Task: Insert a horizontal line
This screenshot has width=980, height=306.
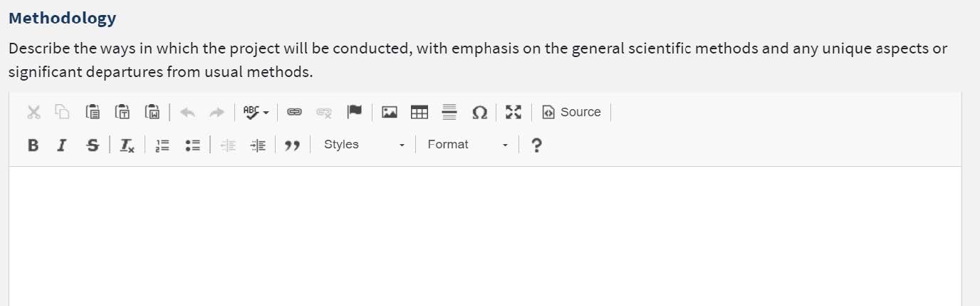Action: (x=449, y=112)
